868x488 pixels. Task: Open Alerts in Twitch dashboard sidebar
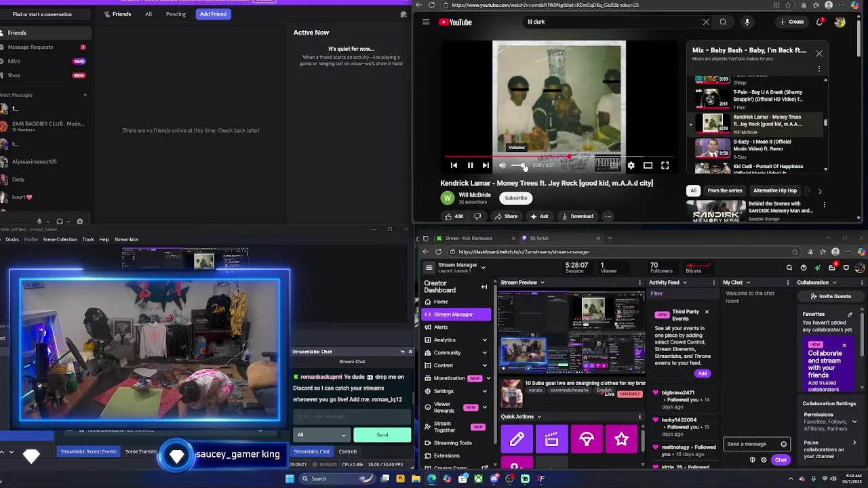(x=456, y=327)
